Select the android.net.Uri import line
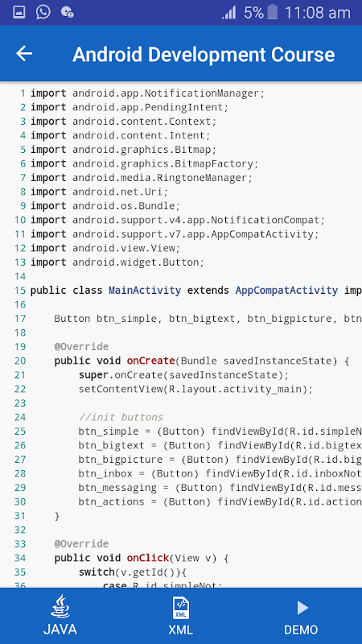This screenshot has width=362, height=644. point(99,192)
